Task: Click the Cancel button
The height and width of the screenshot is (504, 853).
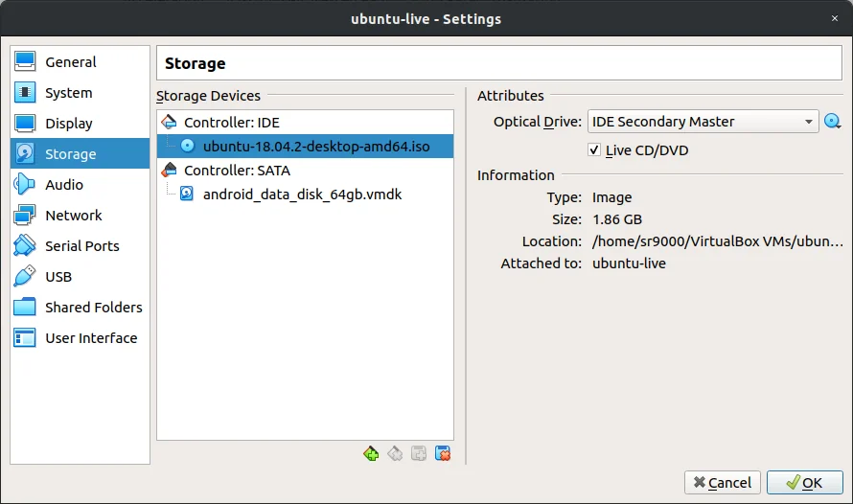Action: (723, 482)
